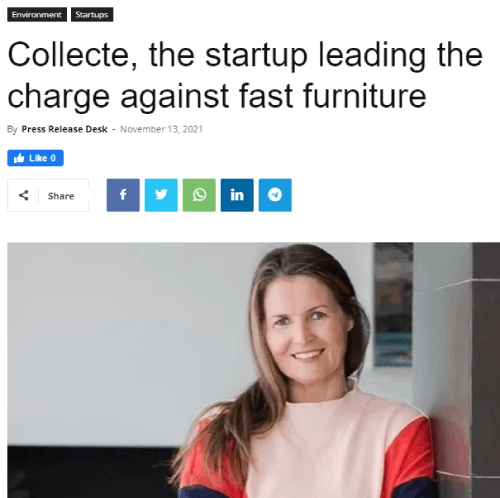Open the Startups category tag
Screen dimensions: 500x498
coord(92,15)
